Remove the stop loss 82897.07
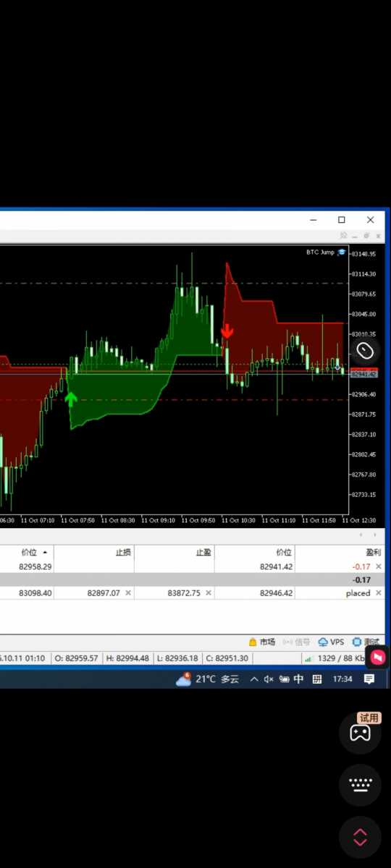Screen dimensions: 391x868 point(128,593)
